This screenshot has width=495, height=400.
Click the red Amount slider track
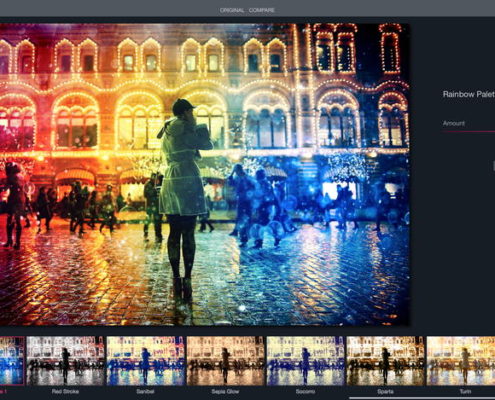468,132
